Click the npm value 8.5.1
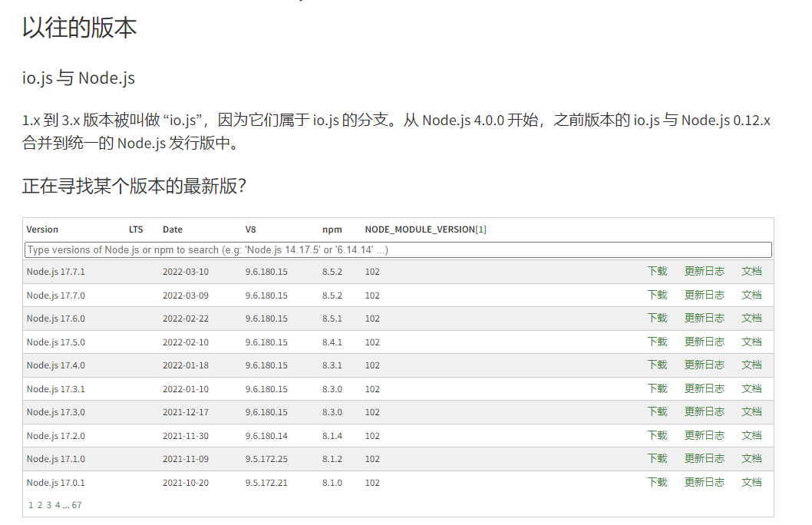The image size is (812, 525). (x=332, y=319)
